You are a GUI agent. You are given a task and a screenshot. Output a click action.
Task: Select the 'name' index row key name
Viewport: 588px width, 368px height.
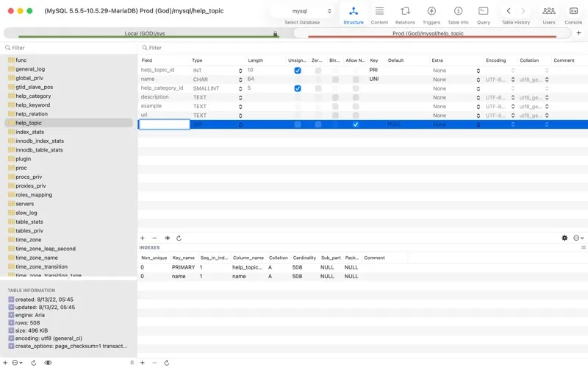tap(179, 277)
